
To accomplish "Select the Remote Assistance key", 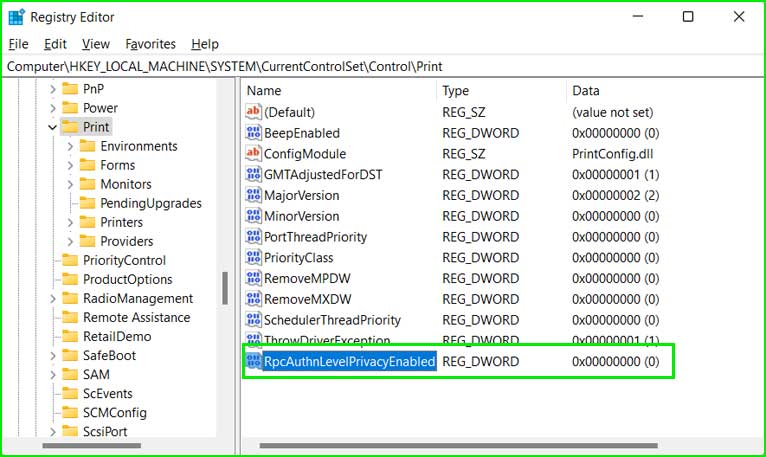I will click(x=136, y=317).
